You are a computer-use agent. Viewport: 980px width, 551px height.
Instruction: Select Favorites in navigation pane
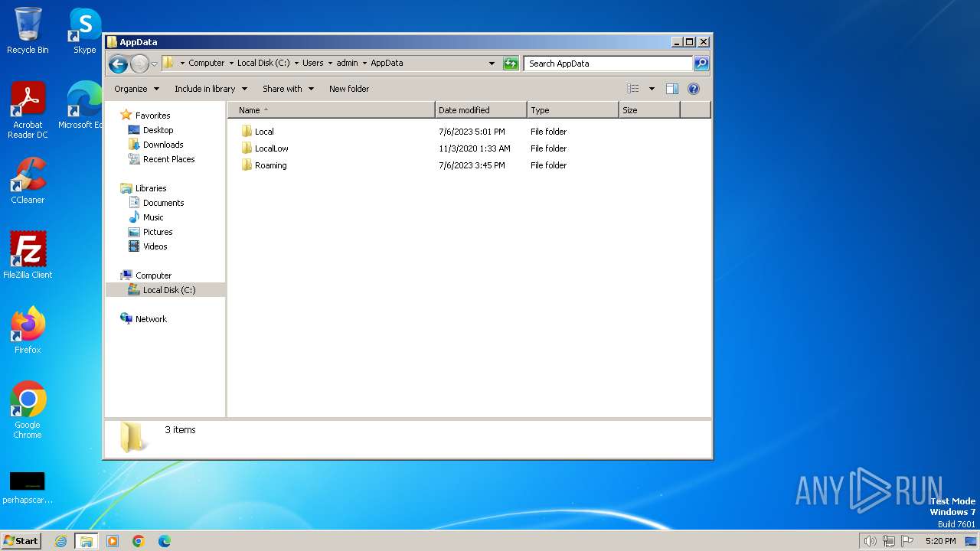click(x=152, y=116)
